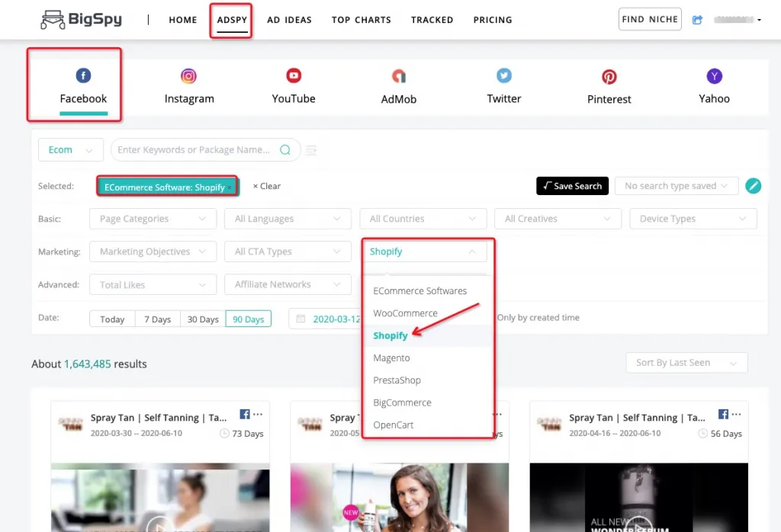Click the BigSpy logo icon
The width and height of the screenshot is (781, 532).
53,20
